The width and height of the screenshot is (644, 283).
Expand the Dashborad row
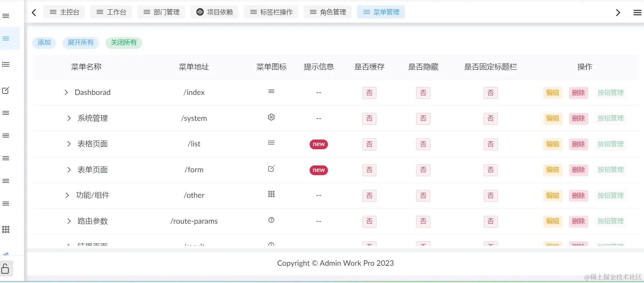click(66, 92)
